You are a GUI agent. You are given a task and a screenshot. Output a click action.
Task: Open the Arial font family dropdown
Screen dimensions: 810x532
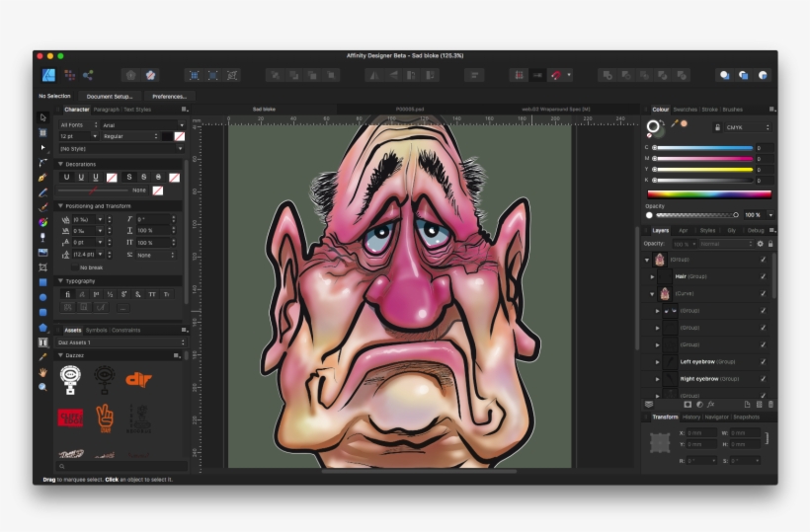pos(142,125)
